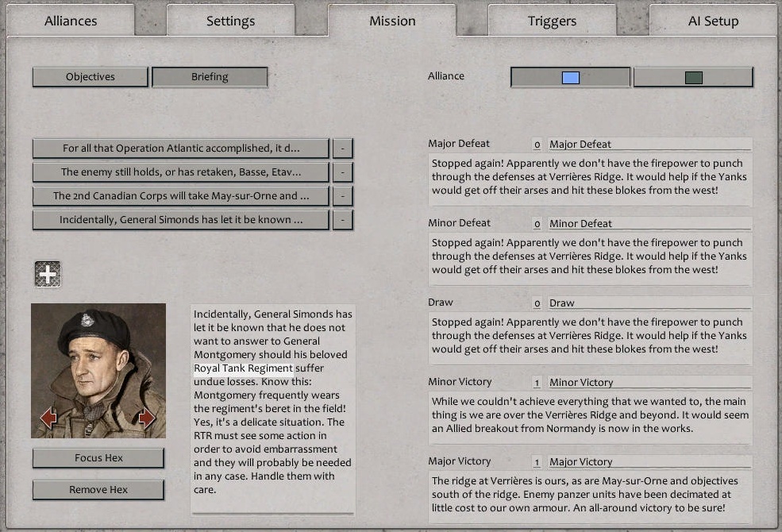This screenshot has height=532, width=782.
Task: Switch to the Settings tab
Action: pos(230,21)
